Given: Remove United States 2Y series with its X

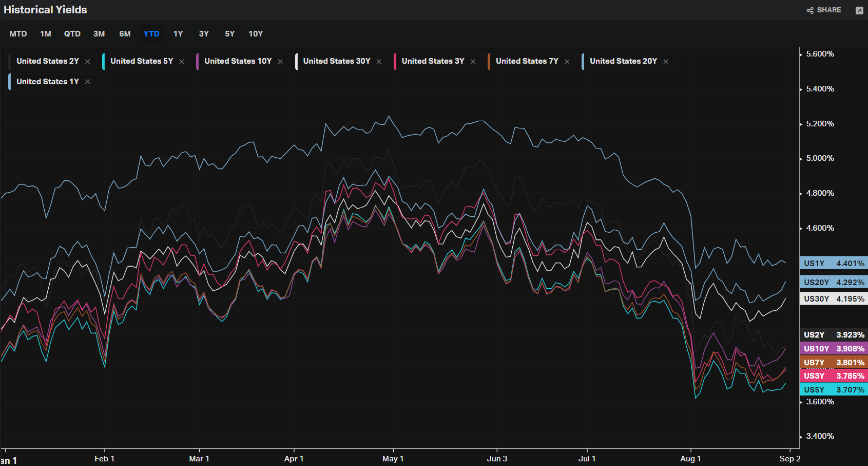Looking at the screenshot, I should (88, 62).
